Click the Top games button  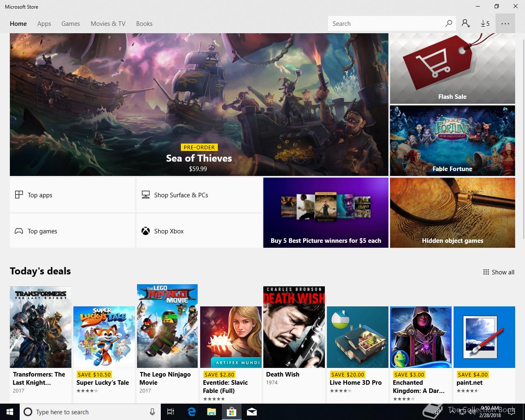coord(72,231)
